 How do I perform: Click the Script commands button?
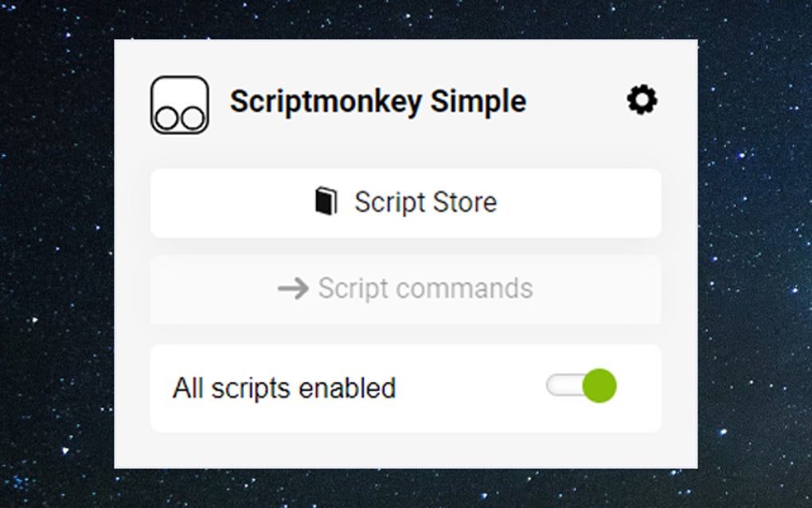(405, 290)
